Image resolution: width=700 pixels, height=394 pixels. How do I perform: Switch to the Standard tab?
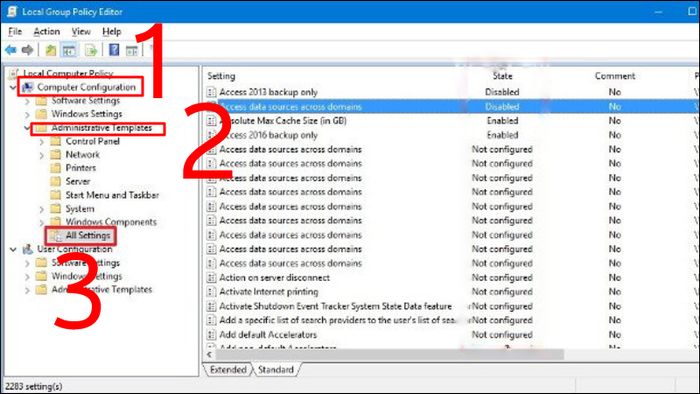coord(276,369)
